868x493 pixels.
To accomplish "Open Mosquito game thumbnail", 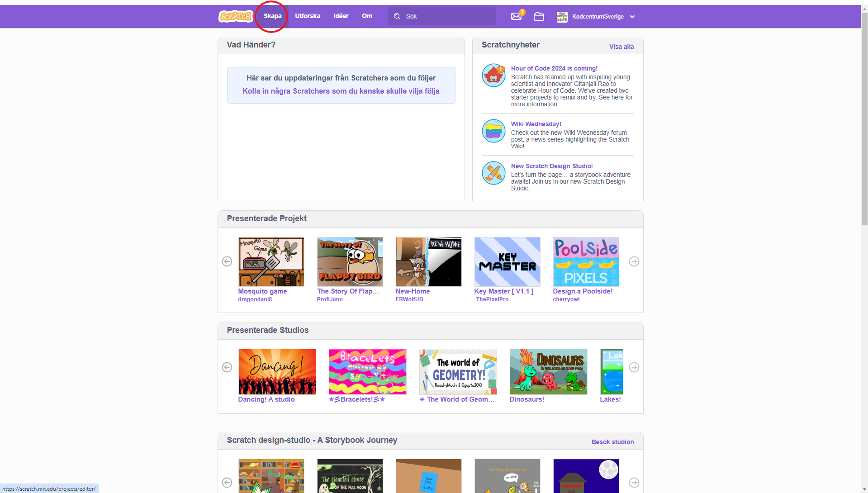I will click(271, 262).
